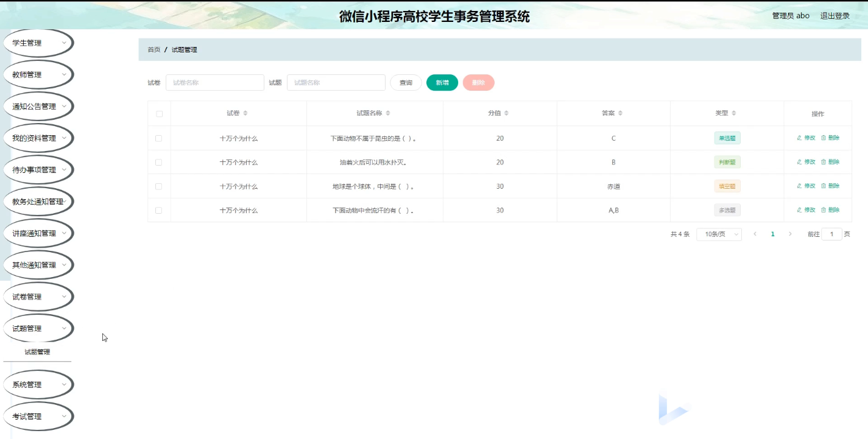Expand 我的资料管理 sidebar menu

pos(38,138)
